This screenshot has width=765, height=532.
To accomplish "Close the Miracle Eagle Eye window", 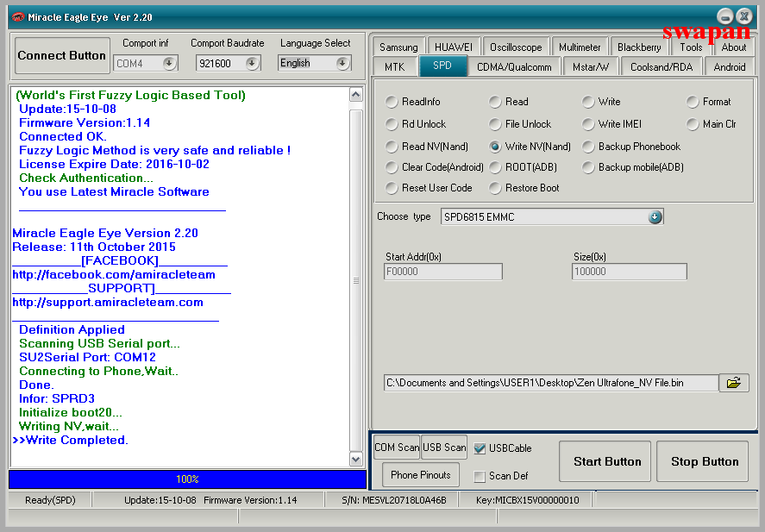I will [x=744, y=16].
